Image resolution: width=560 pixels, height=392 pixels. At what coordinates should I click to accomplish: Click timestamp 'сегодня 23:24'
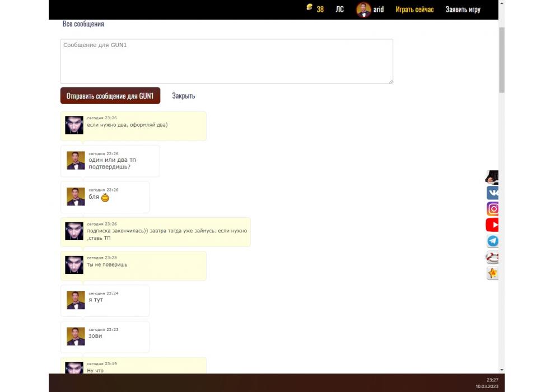pyautogui.click(x=104, y=293)
